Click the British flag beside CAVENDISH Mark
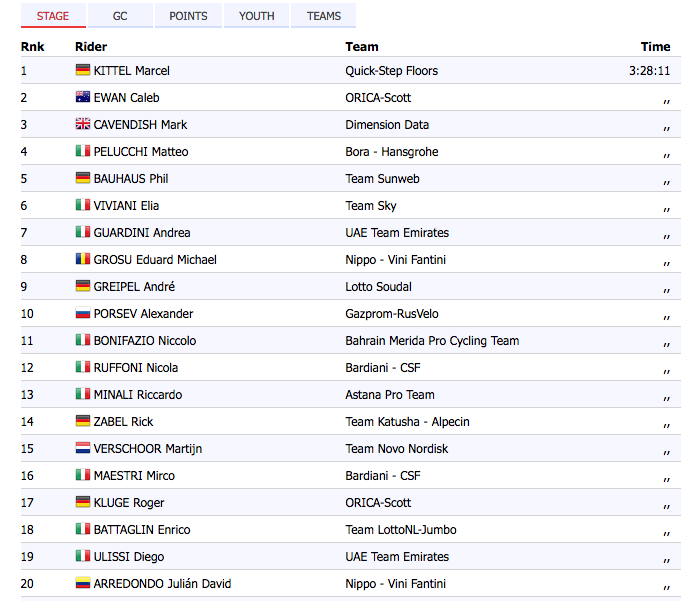Image resolution: width=697 pixels, height=601 pixels. pos(83,125)
